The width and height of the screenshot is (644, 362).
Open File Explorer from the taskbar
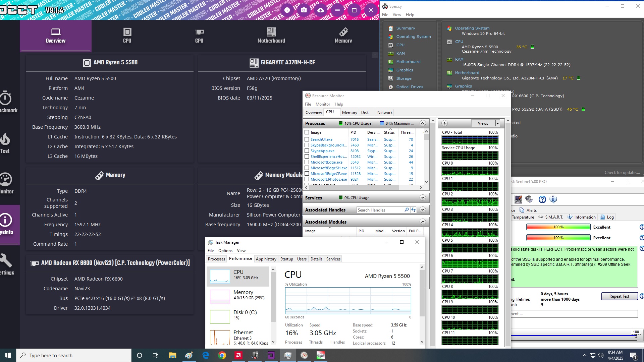click(x=172, y=355)
